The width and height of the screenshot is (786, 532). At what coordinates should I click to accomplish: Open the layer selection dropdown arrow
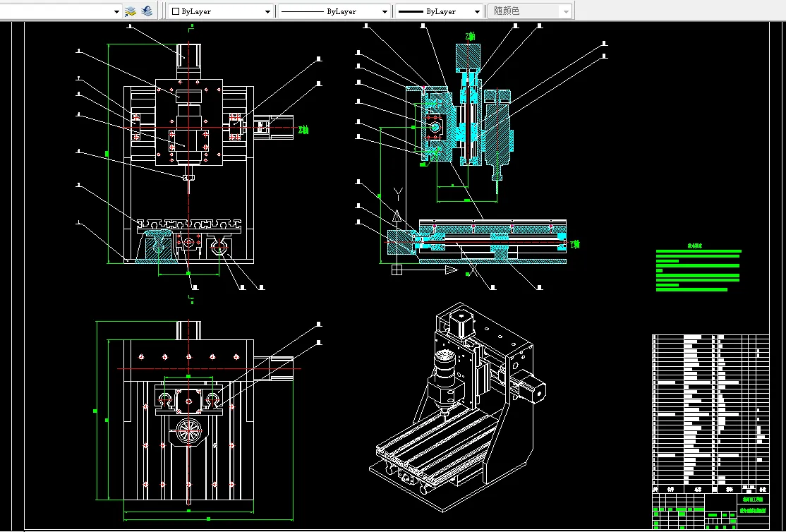point(116,12)
